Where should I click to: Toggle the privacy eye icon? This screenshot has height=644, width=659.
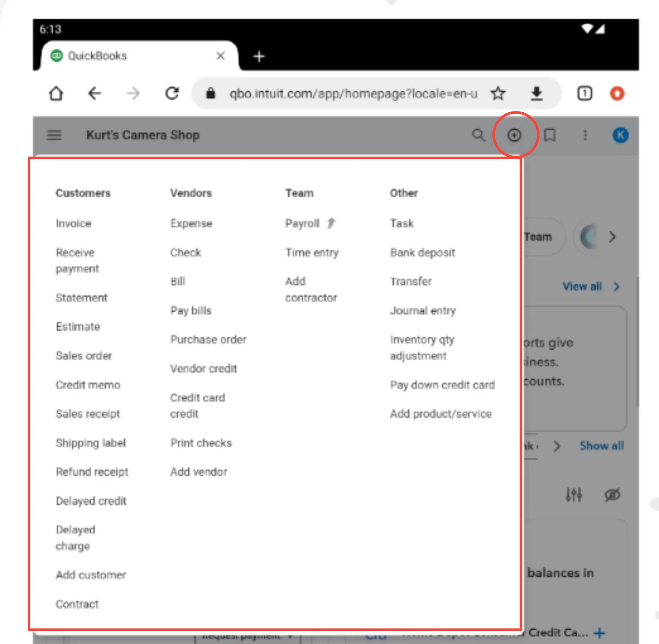point(612,495)
